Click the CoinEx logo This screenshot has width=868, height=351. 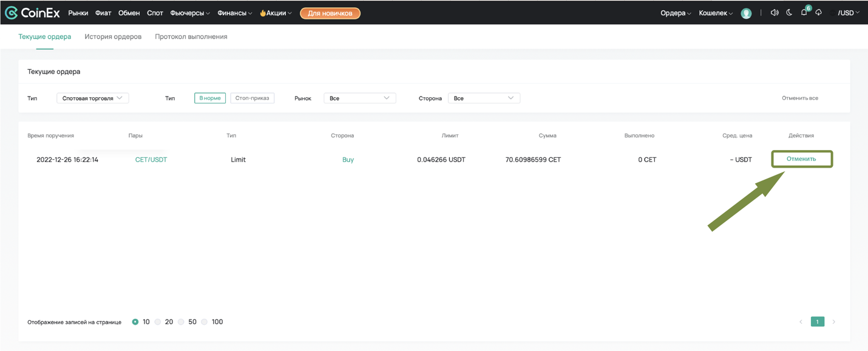point(32,13)
